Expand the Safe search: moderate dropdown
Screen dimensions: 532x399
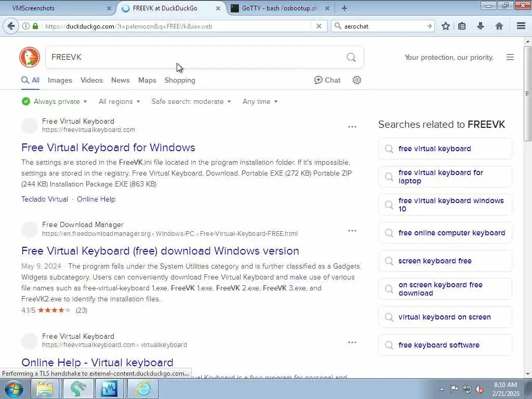point(191,101)
